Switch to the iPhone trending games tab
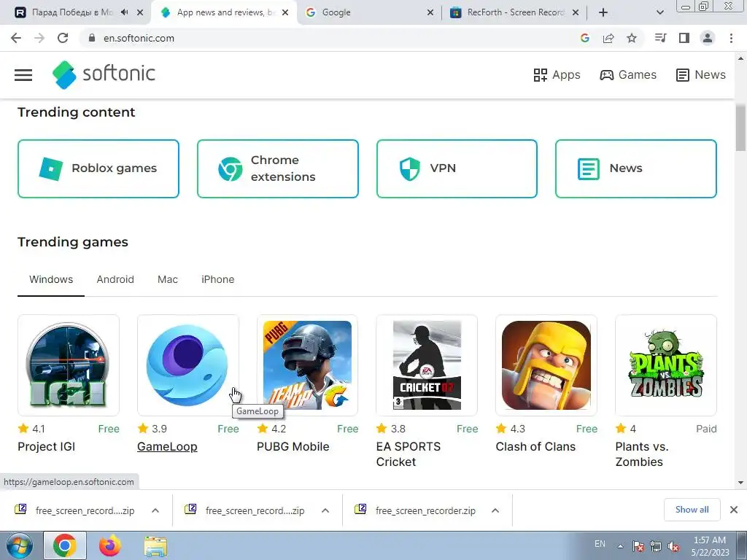 pyautogui.click(x=217, y=279)
